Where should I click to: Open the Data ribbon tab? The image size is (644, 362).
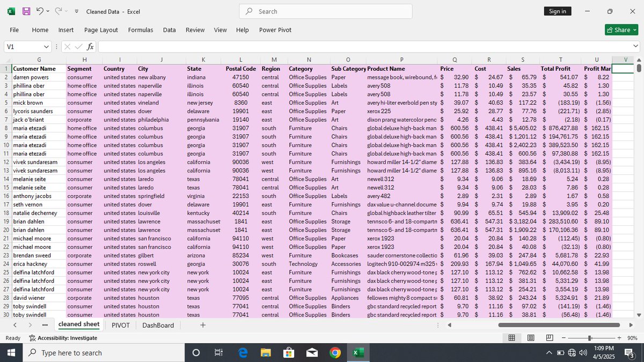tap(170, 30)
